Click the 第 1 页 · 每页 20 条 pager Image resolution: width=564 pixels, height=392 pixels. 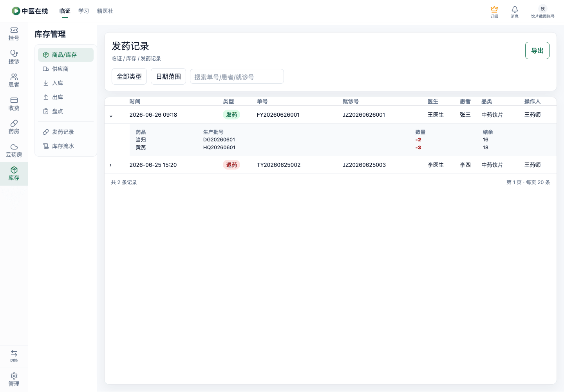click(528, 182)
